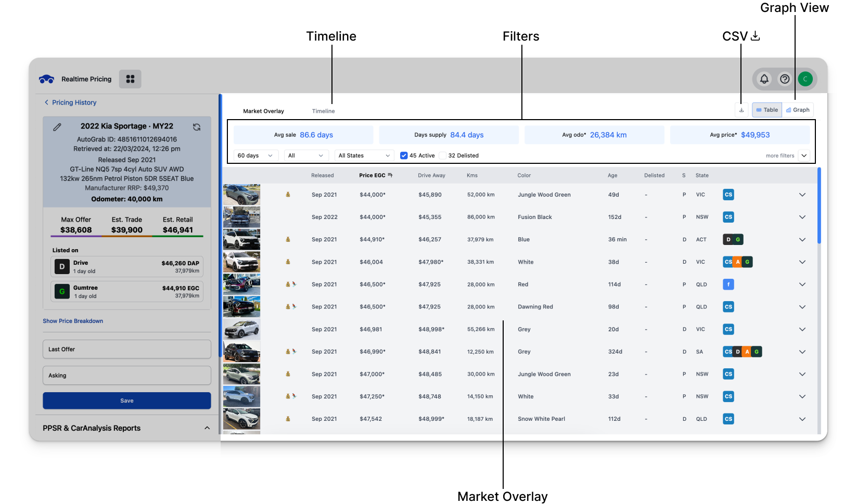Expand the more filters chevron
The width and height of the screenshot is (857, 504).
coord(804,156)
